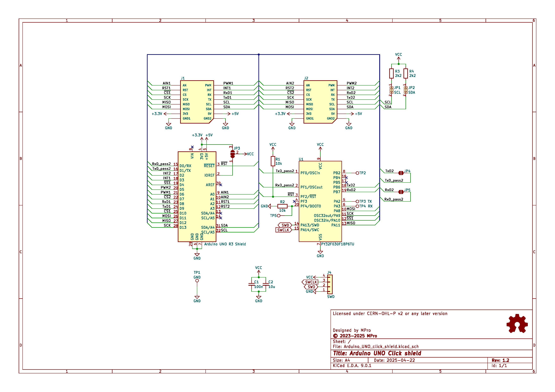Click the "Id: 1/1" text
This screenshot has width=555, height=392.
499,365
